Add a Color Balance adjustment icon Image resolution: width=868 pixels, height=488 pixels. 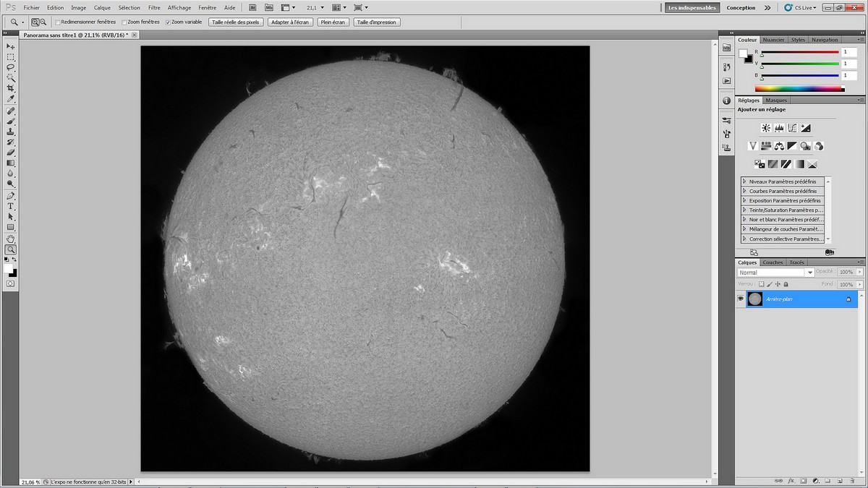(x=779, y=146)
